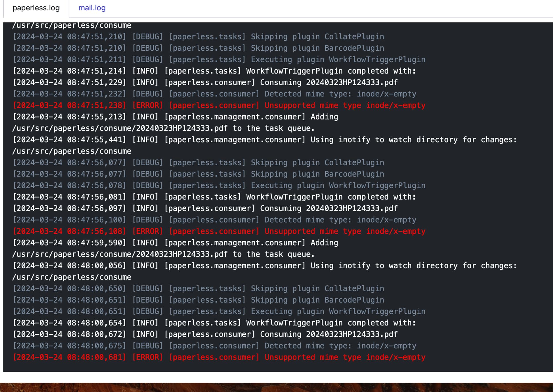Click the 08:48:00,650 Skipping plugin CollatePlugin line
553x392 pixels.
(198, 288)
